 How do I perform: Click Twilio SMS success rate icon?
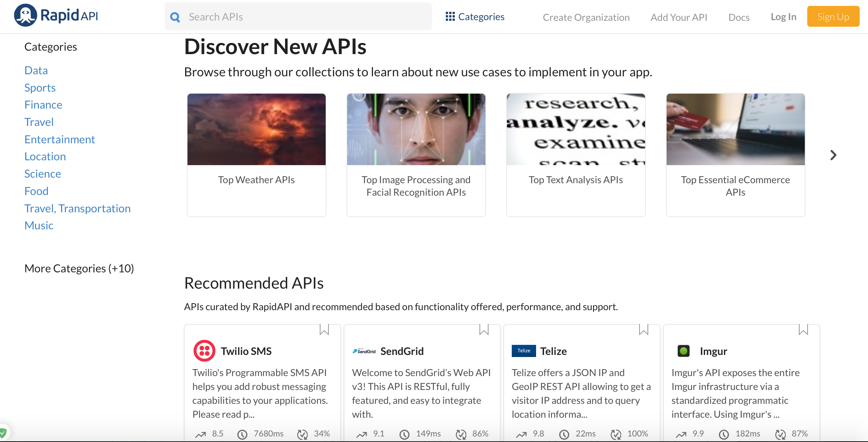click(x=302, y=434)
